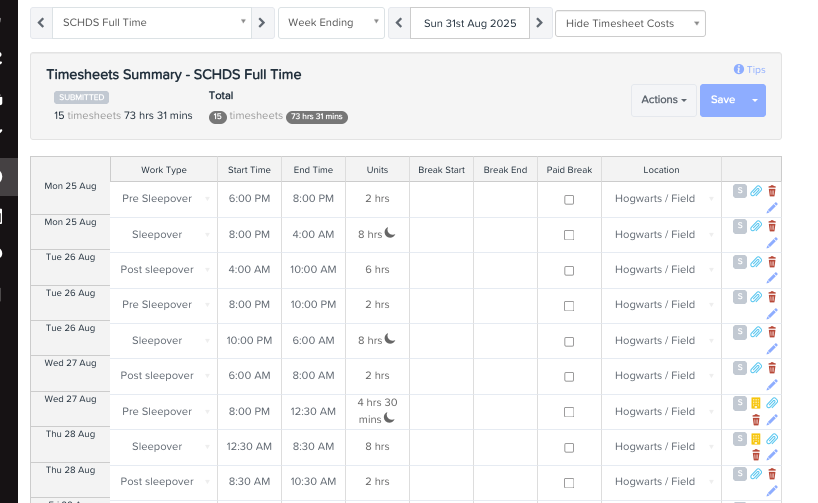Edit the Wed 27 Aug Post sleepover entry
The height and width of the screenshot is (503, 818).
click(x=772, y=385)
